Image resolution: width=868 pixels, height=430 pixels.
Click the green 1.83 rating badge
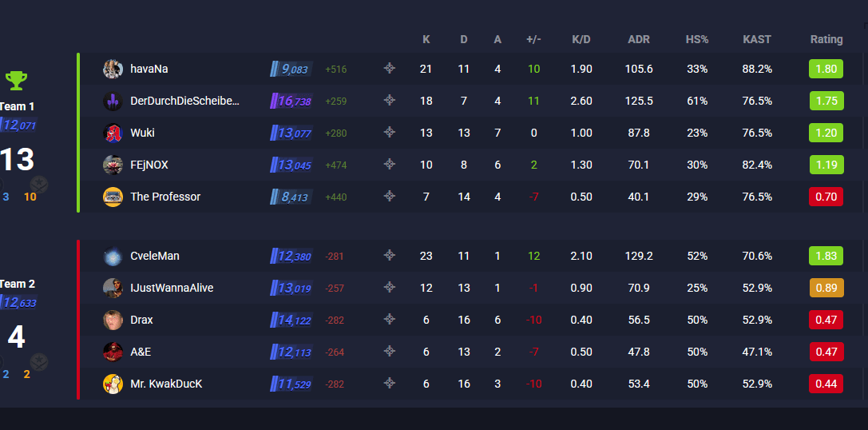pos(826,256)
